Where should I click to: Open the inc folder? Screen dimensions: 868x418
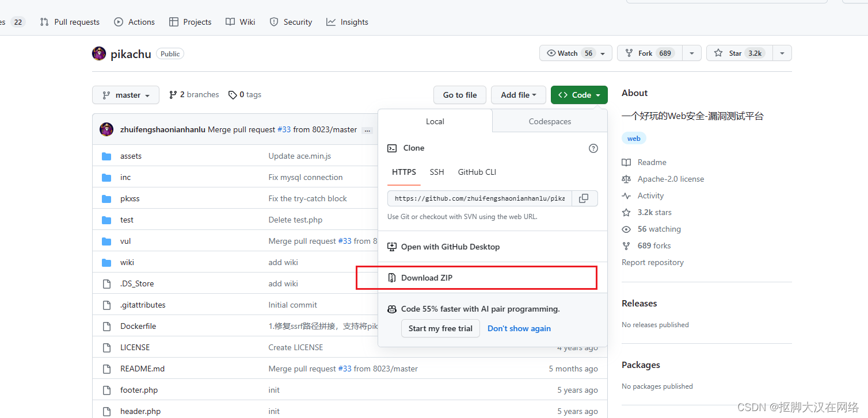click(x=125, y=177)
